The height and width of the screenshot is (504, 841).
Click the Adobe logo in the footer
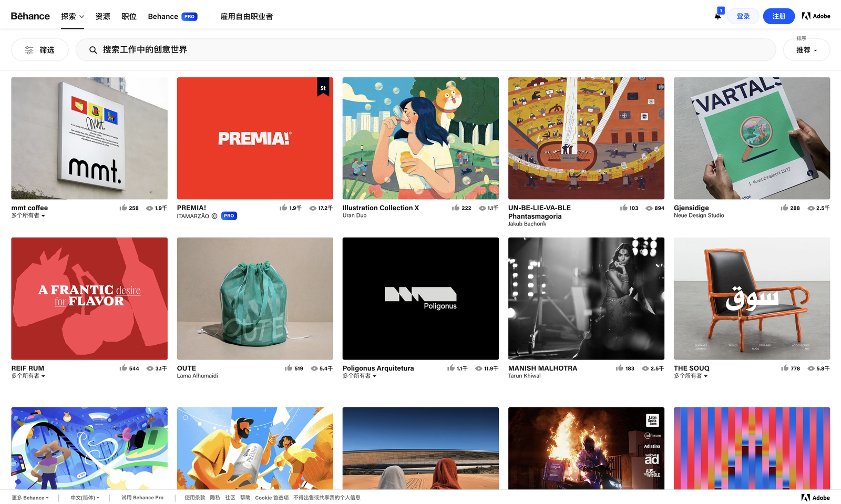coord(816,498)
